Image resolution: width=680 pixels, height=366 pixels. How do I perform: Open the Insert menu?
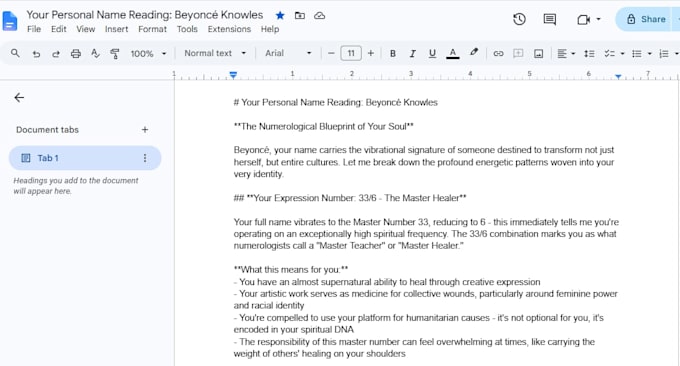pos(116,29)
